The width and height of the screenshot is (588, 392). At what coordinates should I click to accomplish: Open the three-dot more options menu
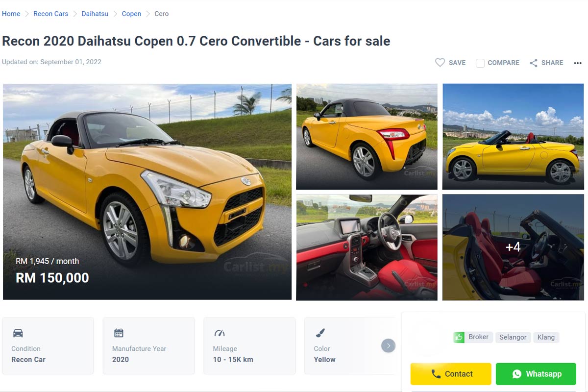(x=578, y=63)
